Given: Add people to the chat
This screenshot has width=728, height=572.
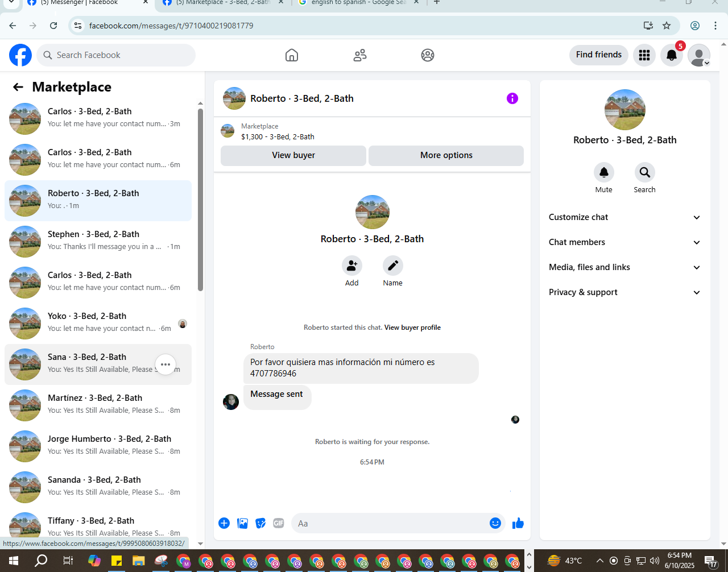Looking at the screenshot, I should click(352, 266).
